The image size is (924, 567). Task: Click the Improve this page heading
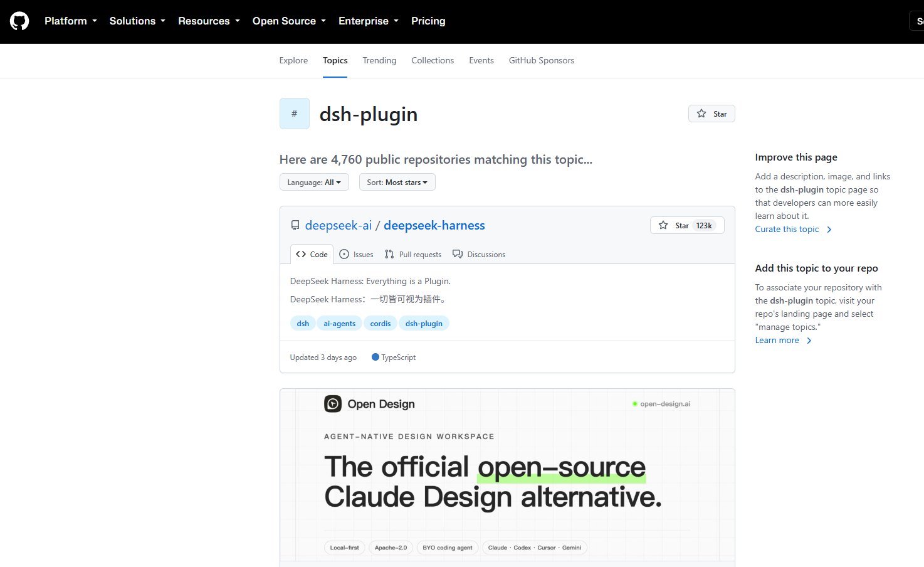pyautogui.click(x=796, y=157)
